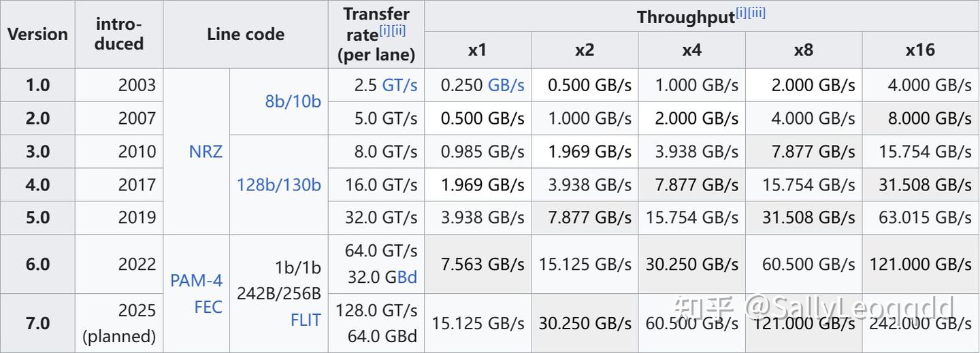Open the 8b/10b encoding link

pyautogui.click(x=293, y=101)
